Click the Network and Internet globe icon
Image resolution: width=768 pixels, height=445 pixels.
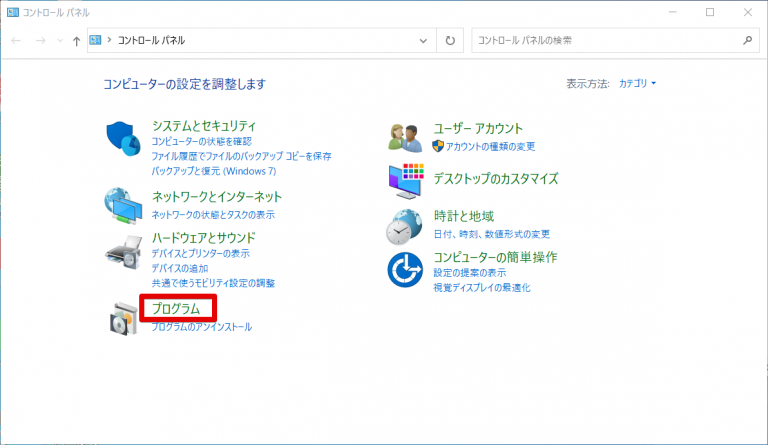123,206
